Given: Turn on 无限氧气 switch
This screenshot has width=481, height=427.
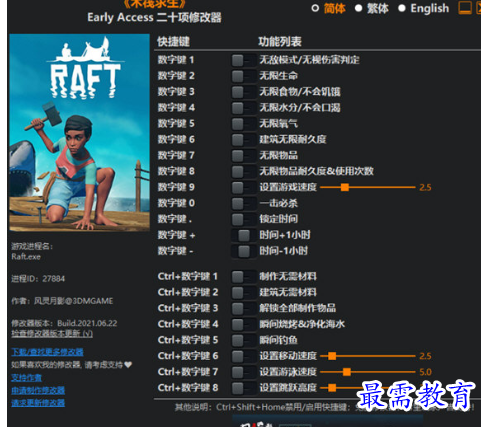Looking at the screenshot, I should (x=244, y=124).
